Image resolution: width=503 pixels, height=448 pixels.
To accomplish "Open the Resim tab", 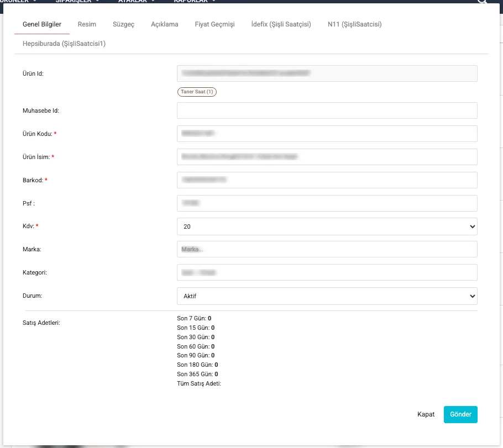I will click(x=87, y=24).
